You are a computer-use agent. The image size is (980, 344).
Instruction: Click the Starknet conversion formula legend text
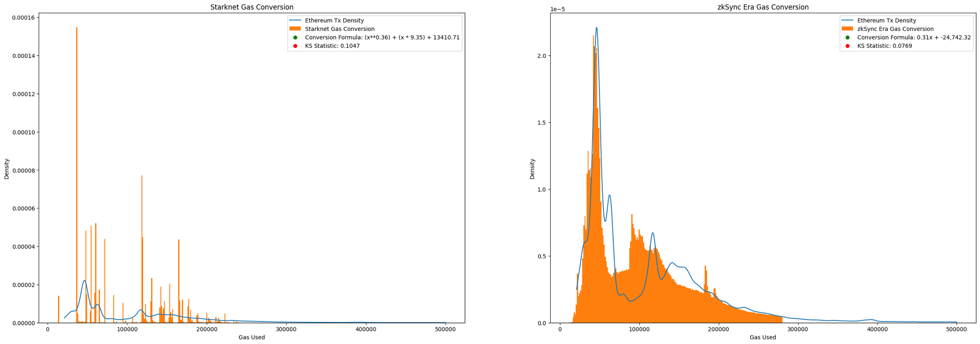coord(382,37)
